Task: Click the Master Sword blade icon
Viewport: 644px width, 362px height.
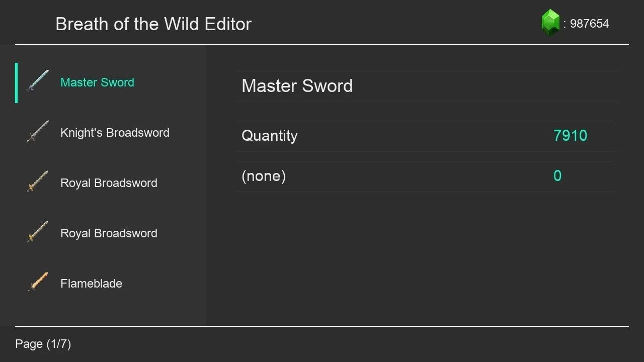Action: point(38,80)
